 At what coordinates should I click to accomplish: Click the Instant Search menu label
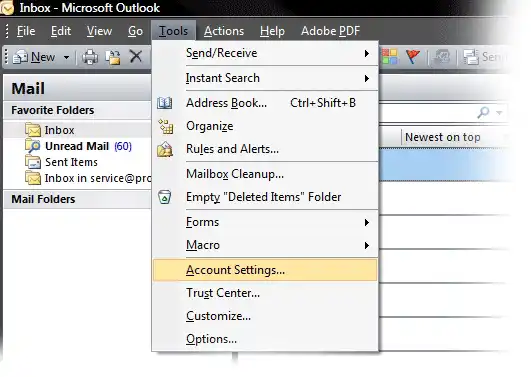point(222,78)
